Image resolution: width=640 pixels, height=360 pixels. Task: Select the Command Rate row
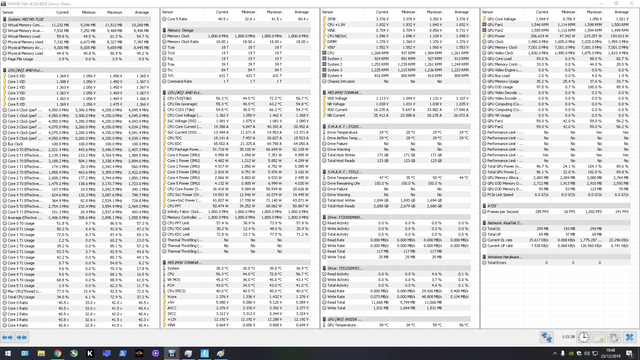click(236, 81)
